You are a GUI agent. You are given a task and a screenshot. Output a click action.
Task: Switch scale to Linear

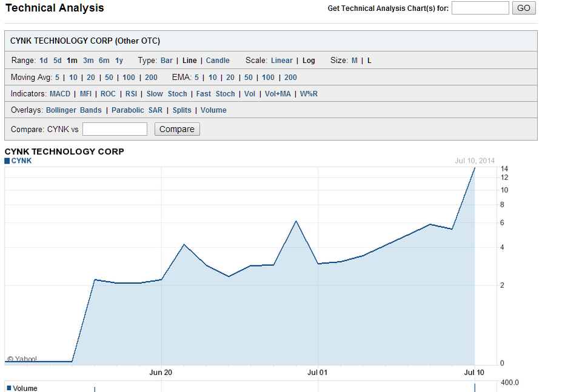[x=282, y=61]
